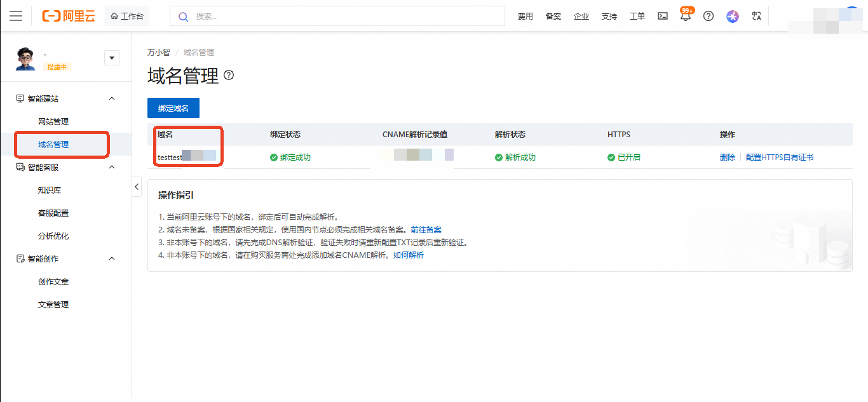
Task: Click the 已开启 HTTPS status
Action: 629,157
